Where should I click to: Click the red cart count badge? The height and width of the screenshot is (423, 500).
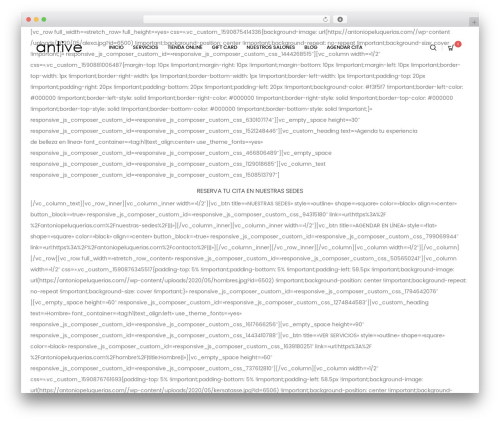[x=458, y=44]
